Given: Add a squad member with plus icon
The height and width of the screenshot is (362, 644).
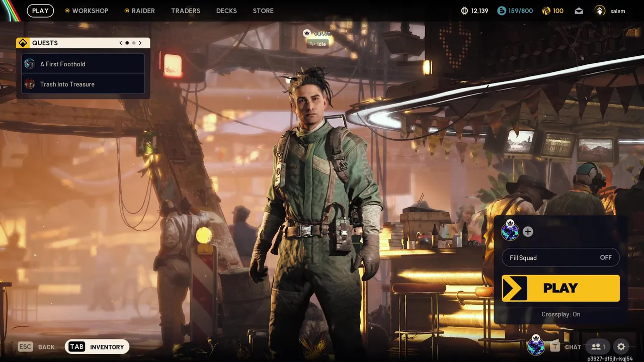Looking at the screenshot, I should point(528,232).
